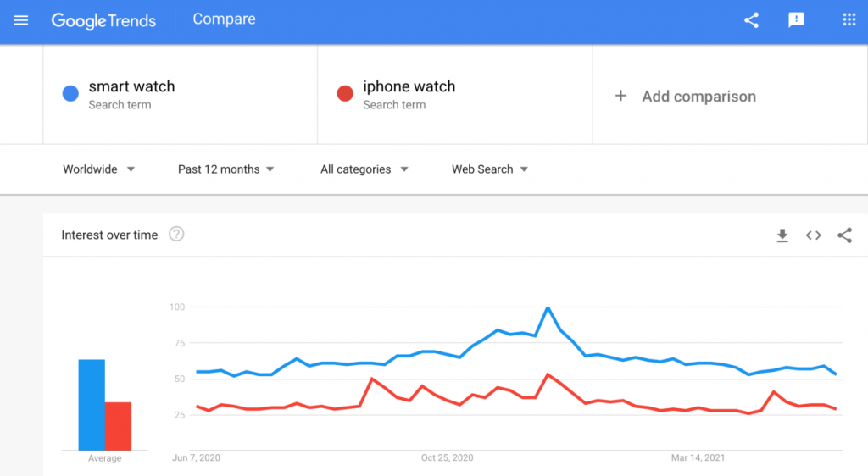Open the Google apps grid
Screen dimensions: 868x476
849,19
